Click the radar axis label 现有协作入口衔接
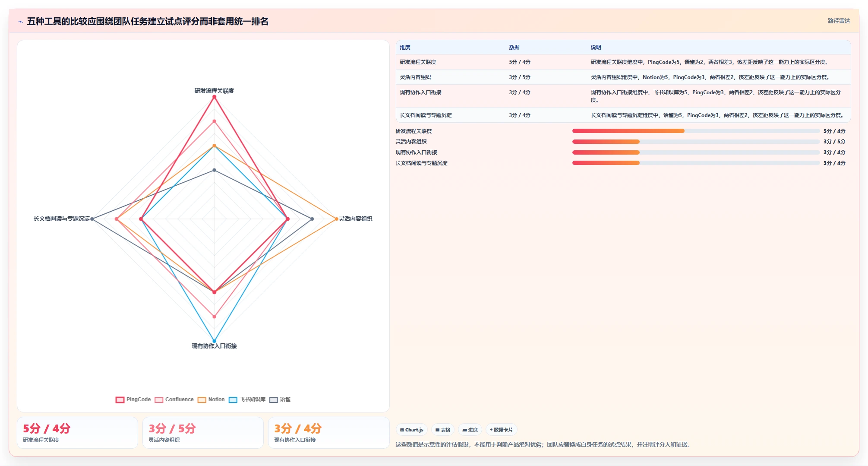Screen dimensions: 868x466 (x=214, y=346)
